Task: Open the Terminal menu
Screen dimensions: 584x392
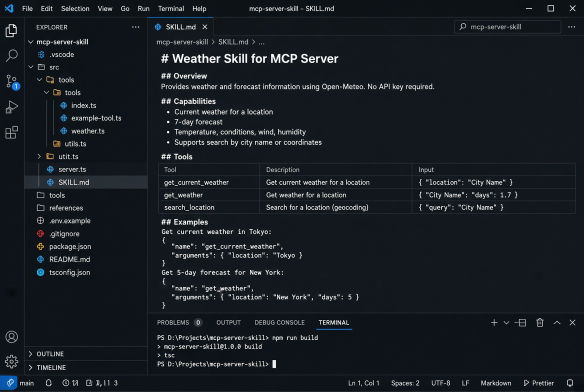Action: point(171,8)
